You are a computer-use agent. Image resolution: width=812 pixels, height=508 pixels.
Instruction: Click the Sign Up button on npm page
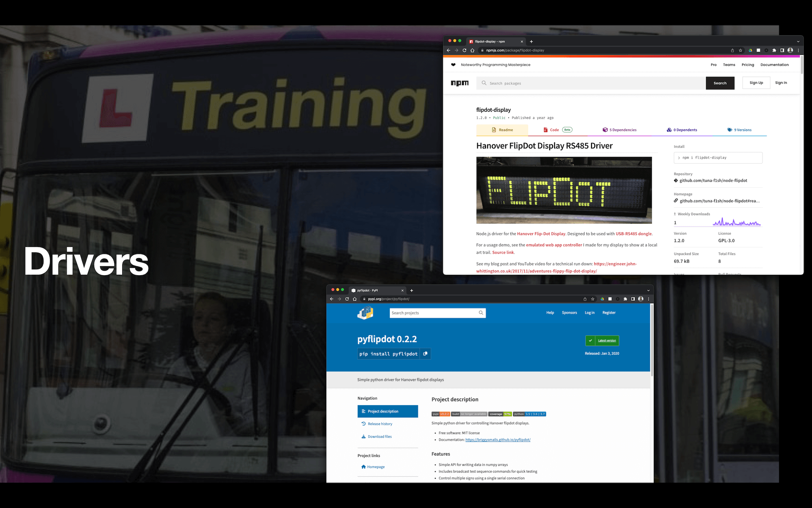[x=755, y=82]
